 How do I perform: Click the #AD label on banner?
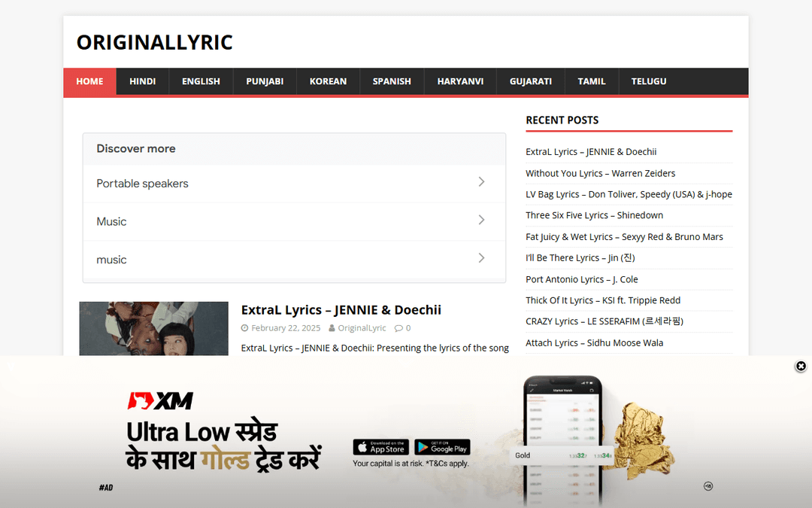point(106,487)
